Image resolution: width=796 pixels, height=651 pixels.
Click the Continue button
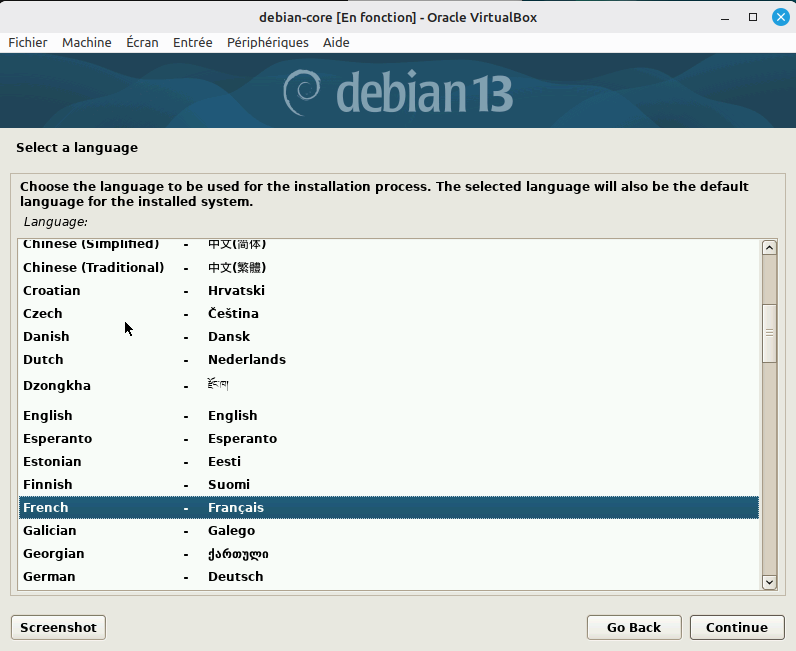(x=736, y=627)
